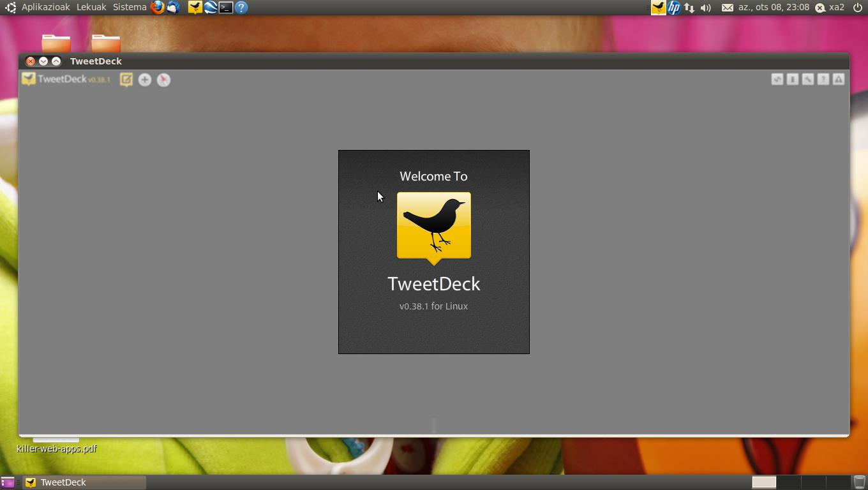Image resolution: width=868 pixels, height=490 pixels.
Task: Toggle single column view icon in TweetDeck
Action: 792,79
